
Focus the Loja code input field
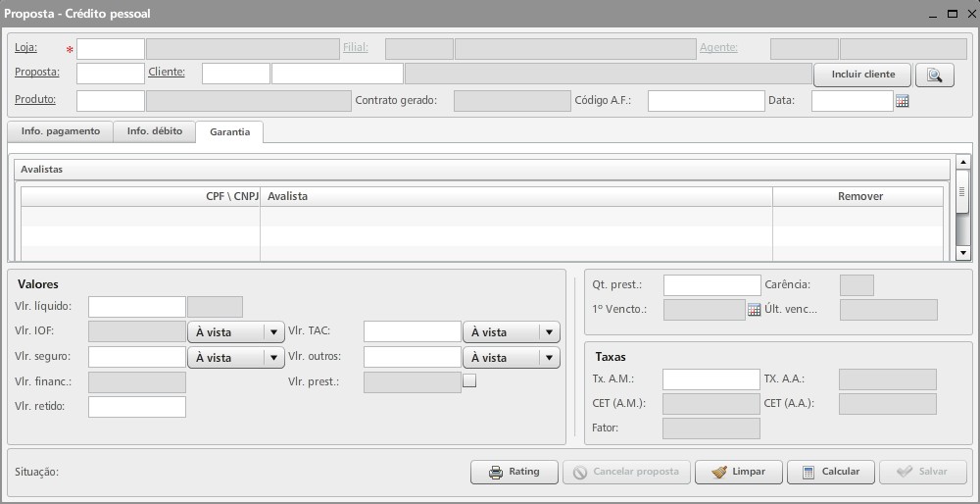tap(111, 49)
